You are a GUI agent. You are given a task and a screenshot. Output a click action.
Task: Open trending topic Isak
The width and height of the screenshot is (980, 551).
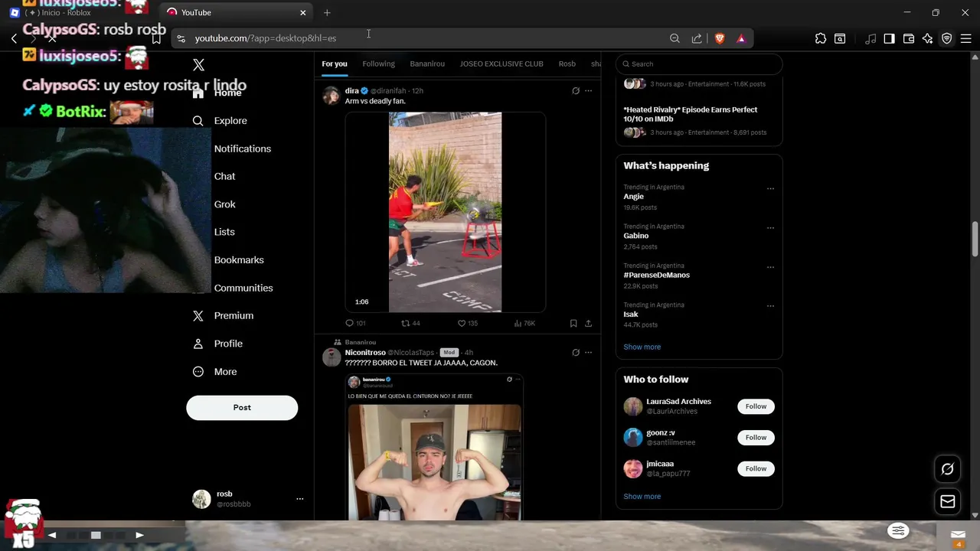point(631,315)
